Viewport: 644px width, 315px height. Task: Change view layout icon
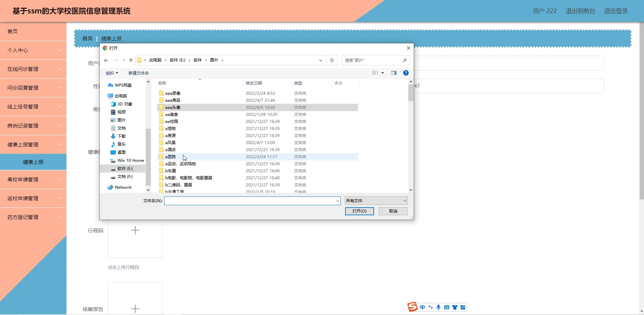tap(375, 73)
